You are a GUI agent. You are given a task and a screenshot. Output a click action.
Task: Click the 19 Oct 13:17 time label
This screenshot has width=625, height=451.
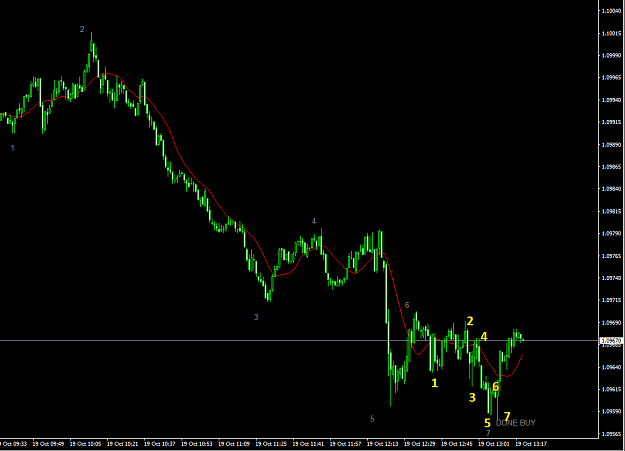click(531, 444)
